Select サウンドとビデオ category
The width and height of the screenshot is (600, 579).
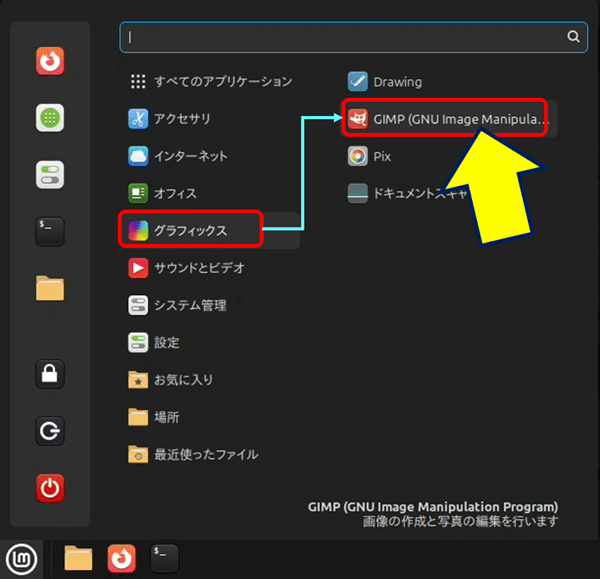tap(211, 268)
